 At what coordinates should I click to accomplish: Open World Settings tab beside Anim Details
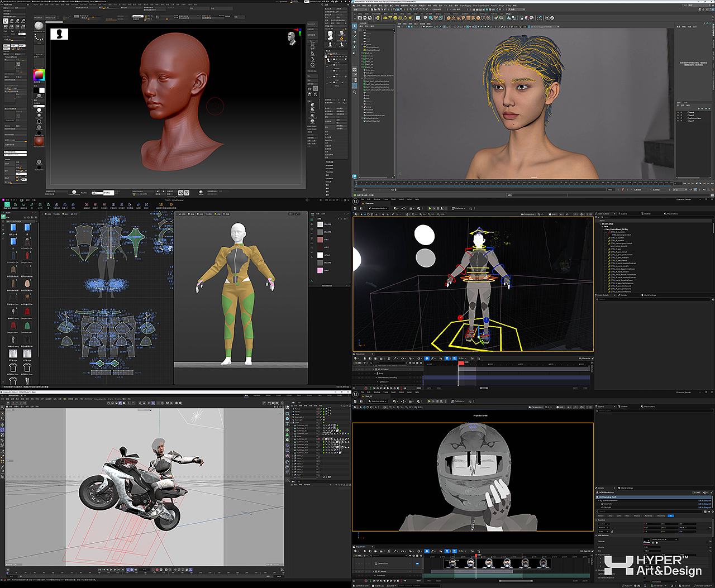650,295
